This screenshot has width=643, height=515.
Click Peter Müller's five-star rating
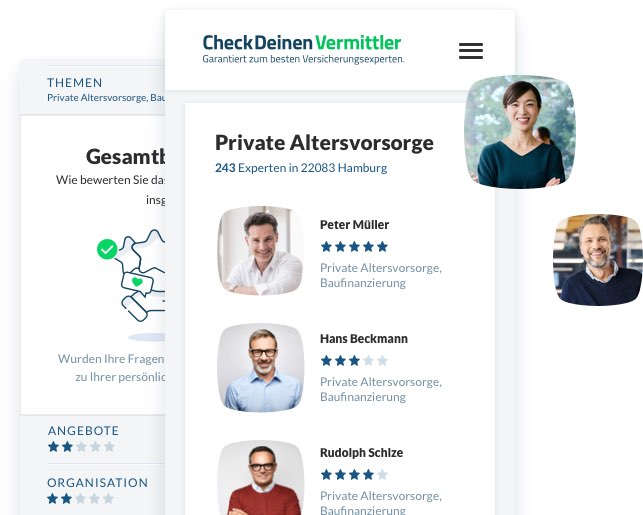point(354,247)
